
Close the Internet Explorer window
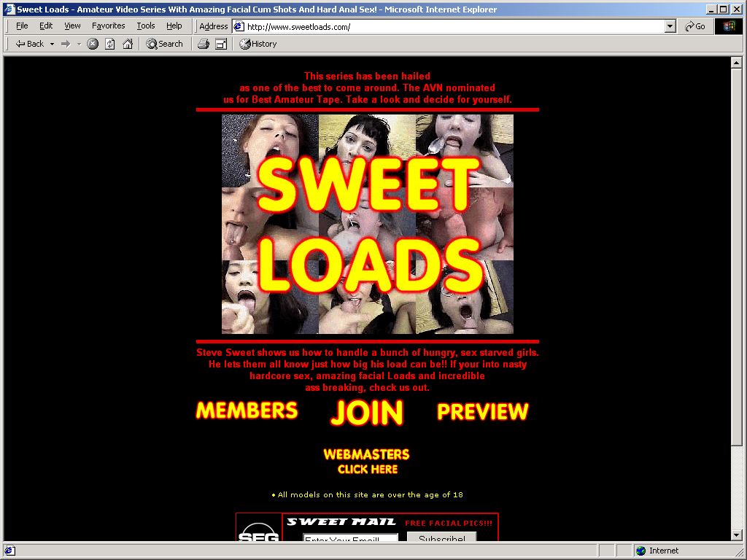tap(735, 9)
